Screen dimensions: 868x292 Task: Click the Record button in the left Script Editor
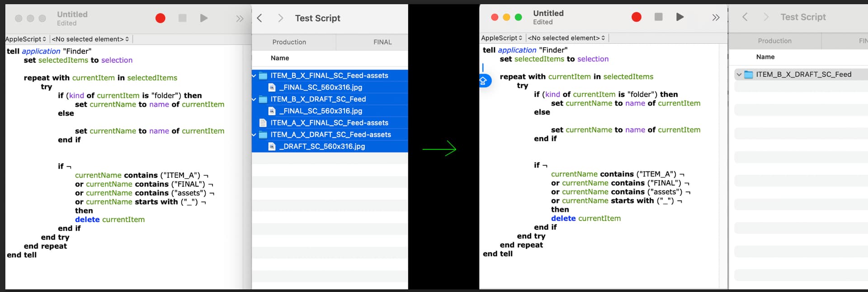tap(160, 18)
